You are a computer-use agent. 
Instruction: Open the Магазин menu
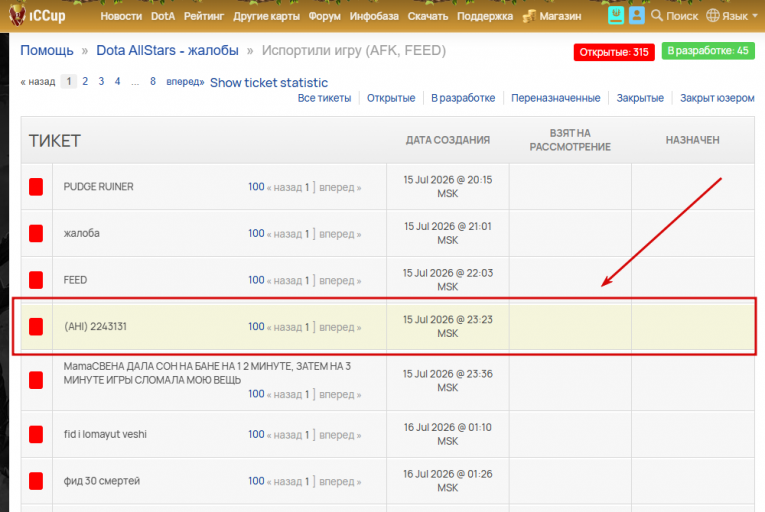point(560,16)
